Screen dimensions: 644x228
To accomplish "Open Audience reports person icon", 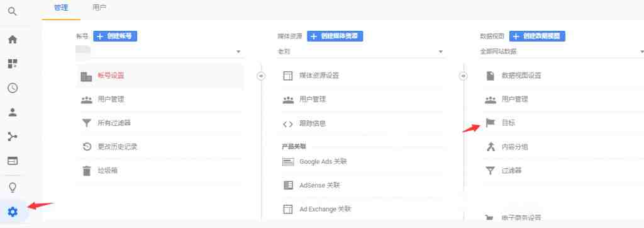I will tap(13, 112).
